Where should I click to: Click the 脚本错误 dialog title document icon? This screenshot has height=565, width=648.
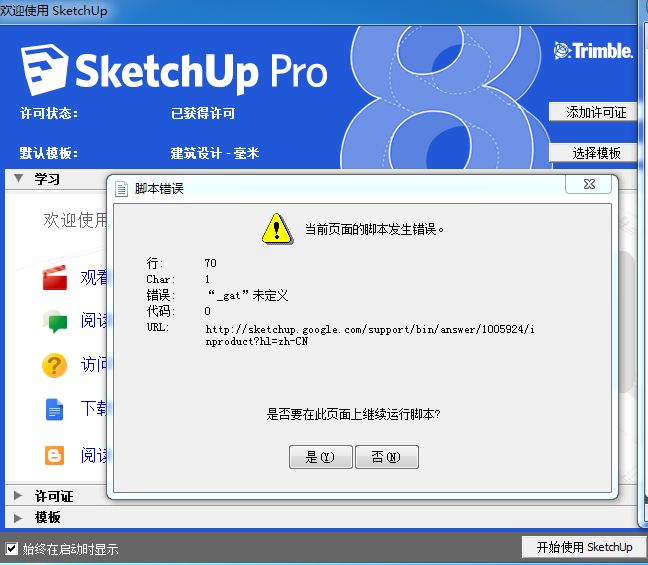[121, 189]
